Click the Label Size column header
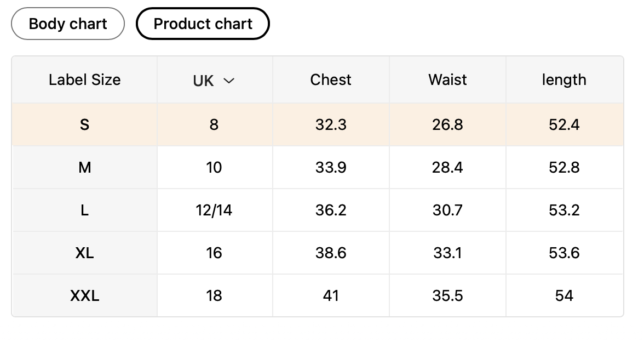Viewport: 644px width, 353px height. 84,80
